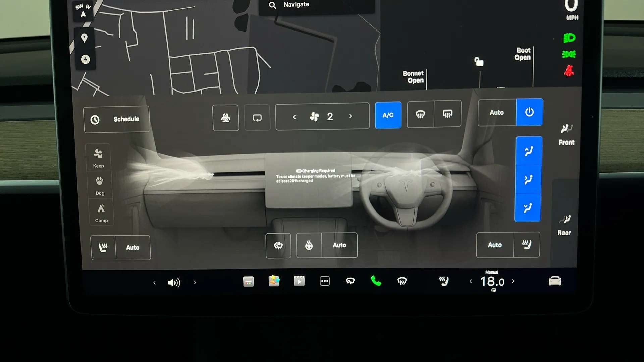The image size is (644, 362).
Task: Toggle foot-level airflow vent
Action: [x=528, y=207]
